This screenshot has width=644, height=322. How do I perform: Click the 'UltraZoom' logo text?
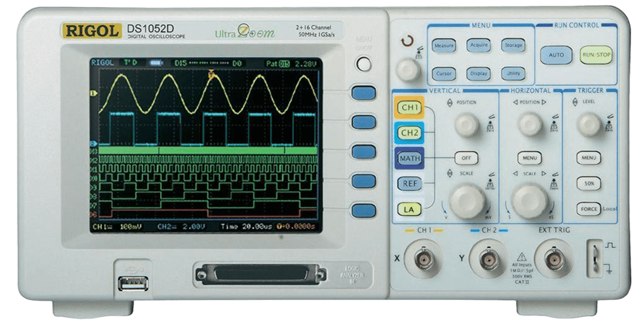245,32
